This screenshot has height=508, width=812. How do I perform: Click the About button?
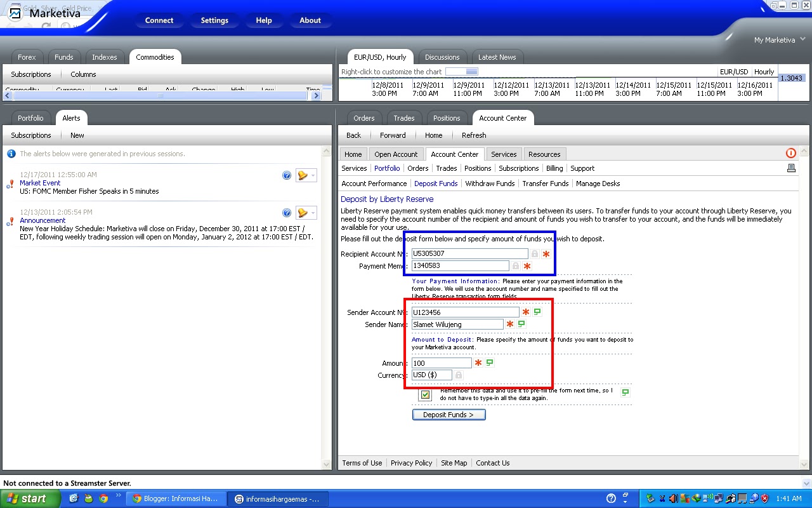[x=310, y=20]
